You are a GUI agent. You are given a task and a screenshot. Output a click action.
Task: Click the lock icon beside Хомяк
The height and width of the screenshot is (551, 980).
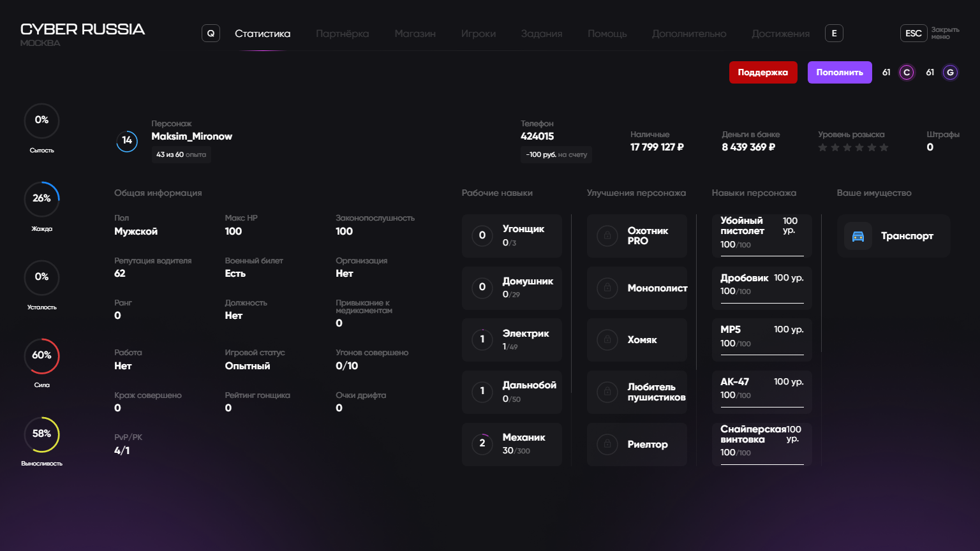tap(607, 340)
